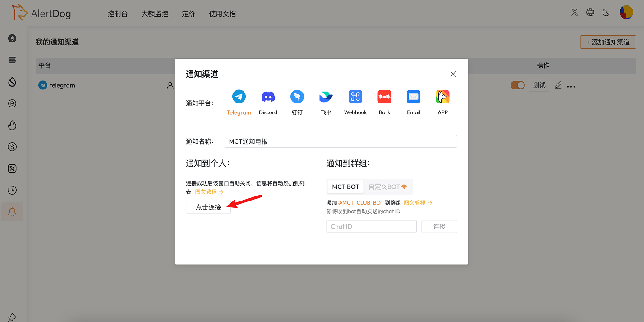Switch notification platform to 钉钉
The height and width of the screenshot is (322, 644).
click(297, 96)
